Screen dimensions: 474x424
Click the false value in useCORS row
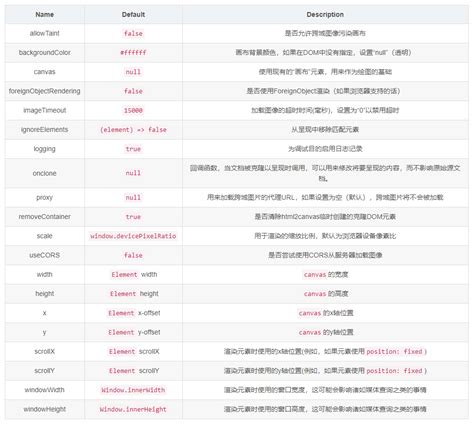click(x=133, y=255)
